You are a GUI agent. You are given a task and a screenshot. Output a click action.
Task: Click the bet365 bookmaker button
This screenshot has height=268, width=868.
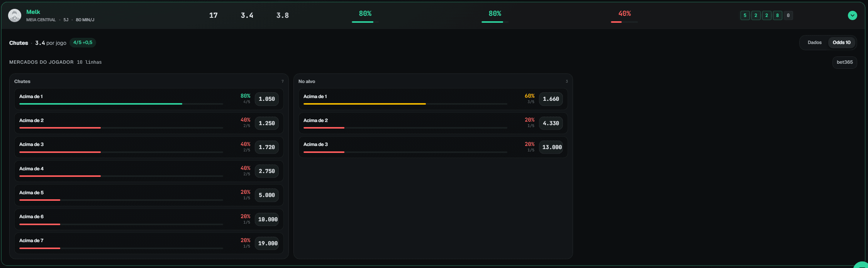pos(844,62)
